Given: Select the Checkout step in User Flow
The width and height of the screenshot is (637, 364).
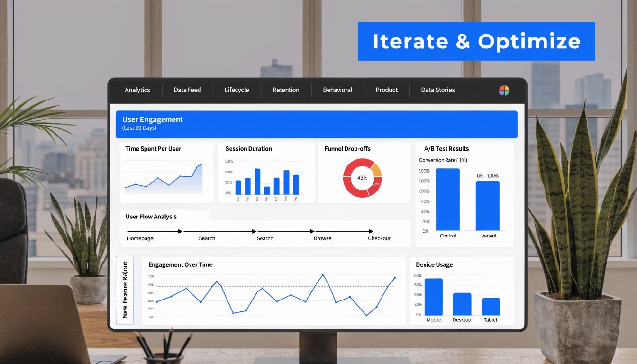Looking at the screenshot, I should tap(379, 238).
